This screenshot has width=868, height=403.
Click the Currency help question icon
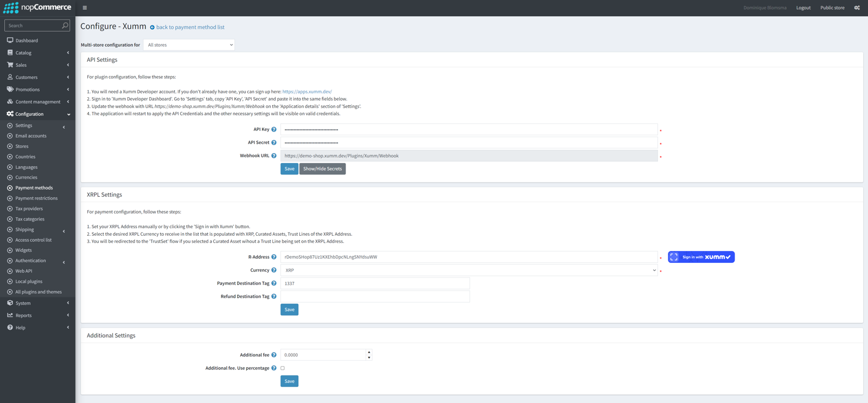pyautogui.click(x=274, y=270)
